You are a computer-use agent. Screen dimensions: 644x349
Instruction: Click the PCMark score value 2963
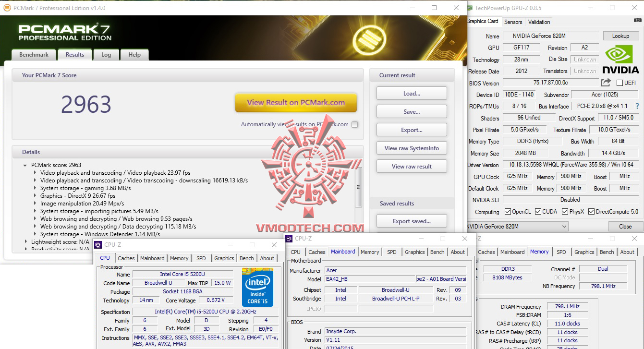point(86,105)
